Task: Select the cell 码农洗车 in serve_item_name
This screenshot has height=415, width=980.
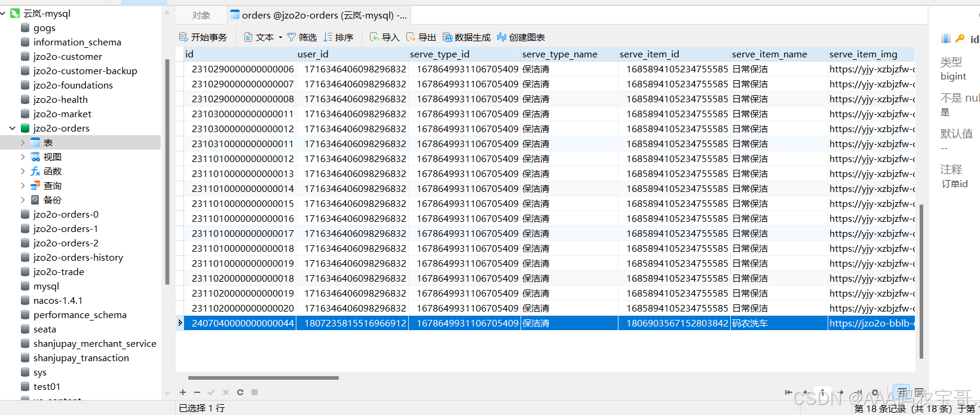Action: coord(779,323)
